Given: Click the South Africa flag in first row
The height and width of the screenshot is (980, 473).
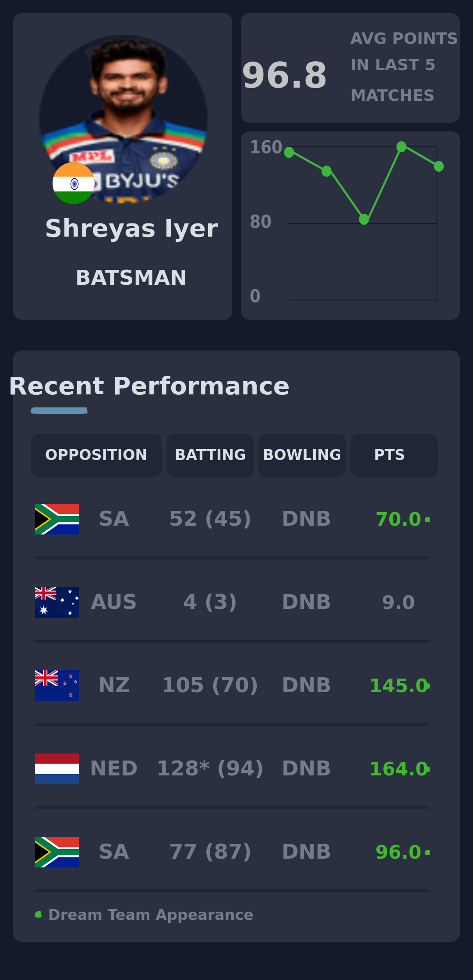Looking at the screenshot, I should point(57,519).
